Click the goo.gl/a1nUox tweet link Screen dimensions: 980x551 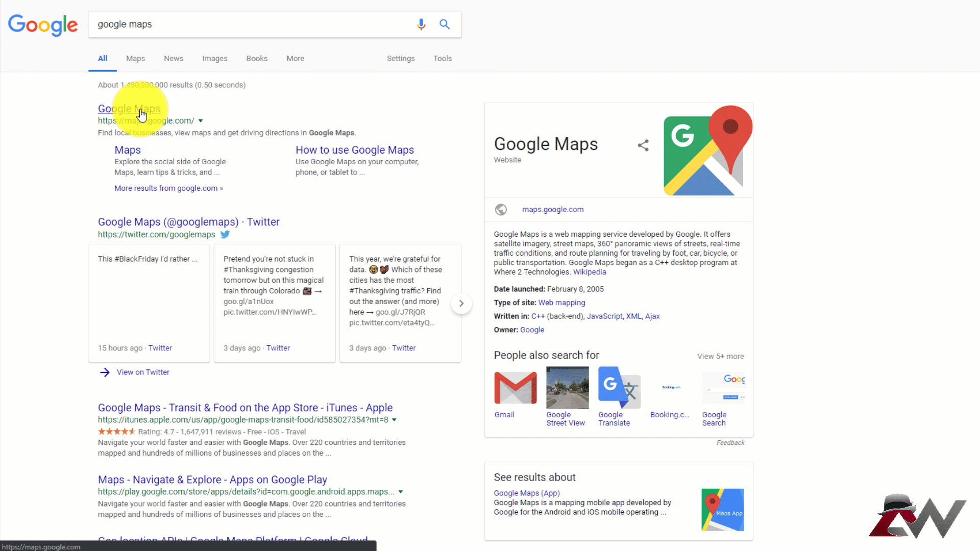click(x=249, y=302)
